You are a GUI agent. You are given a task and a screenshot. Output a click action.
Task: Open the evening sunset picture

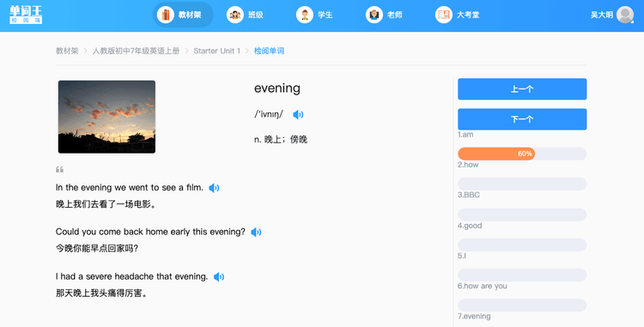pos(106,117)
